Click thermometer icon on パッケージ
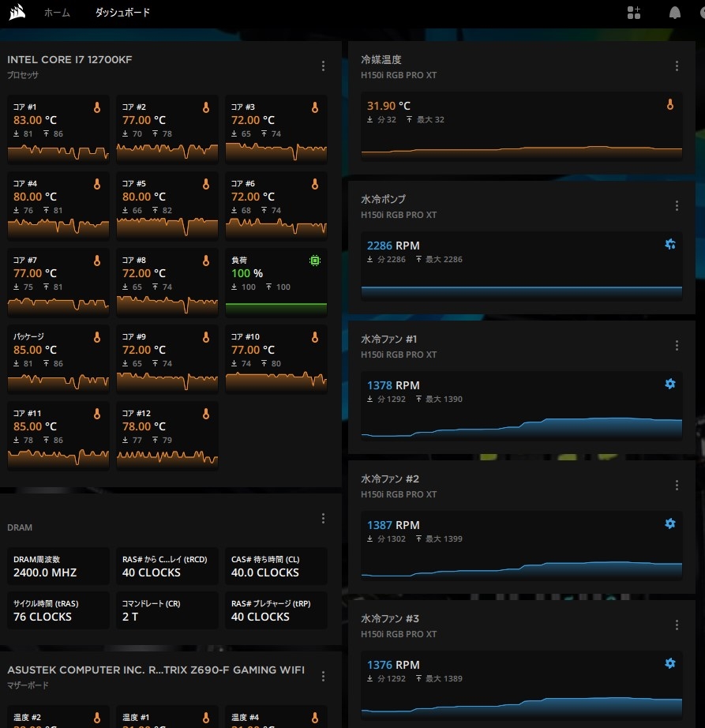This screenshot has height=728, width=705. [x=97, y=337]
